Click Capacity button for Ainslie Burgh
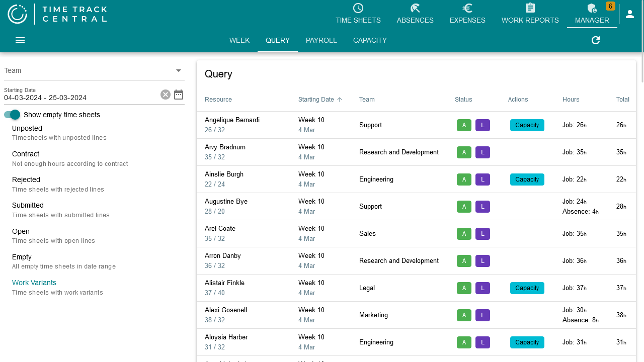The image size is (644, 362). pyautogui.click(x=527, y=179)
